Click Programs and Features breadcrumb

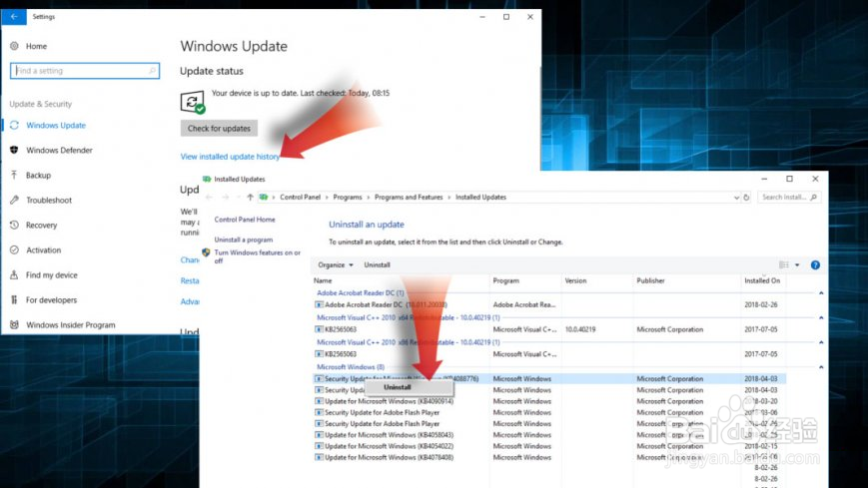(409, 197)
